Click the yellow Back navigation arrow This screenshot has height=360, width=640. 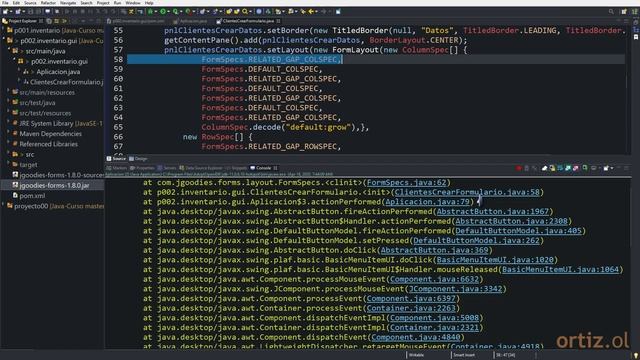tap(311, 11)
